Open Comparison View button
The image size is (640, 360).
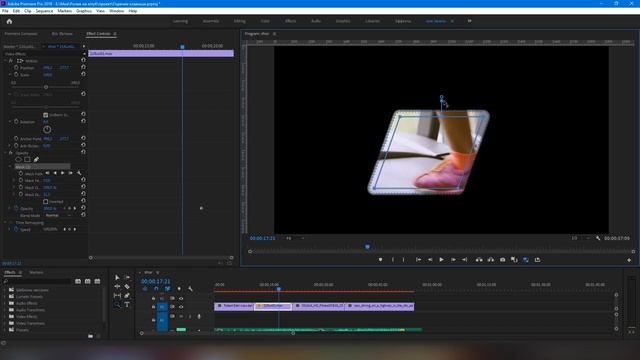point(514,260)
